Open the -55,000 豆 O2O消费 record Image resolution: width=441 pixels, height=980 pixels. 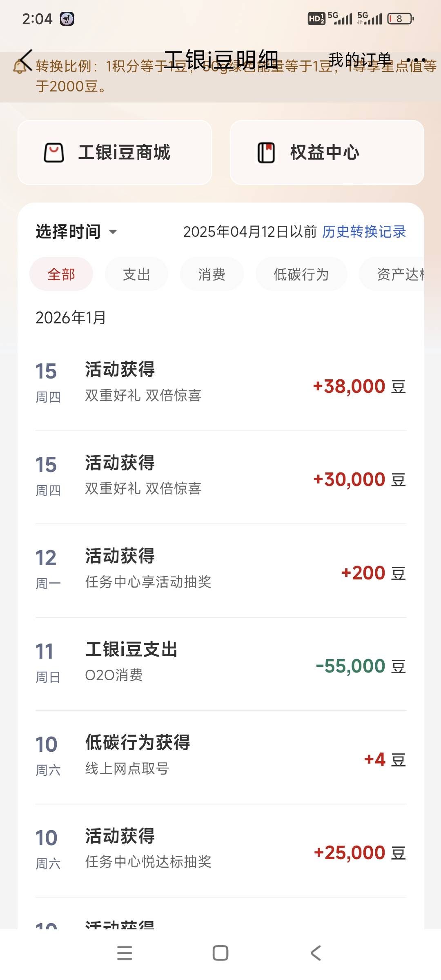[x=220, y=664]
